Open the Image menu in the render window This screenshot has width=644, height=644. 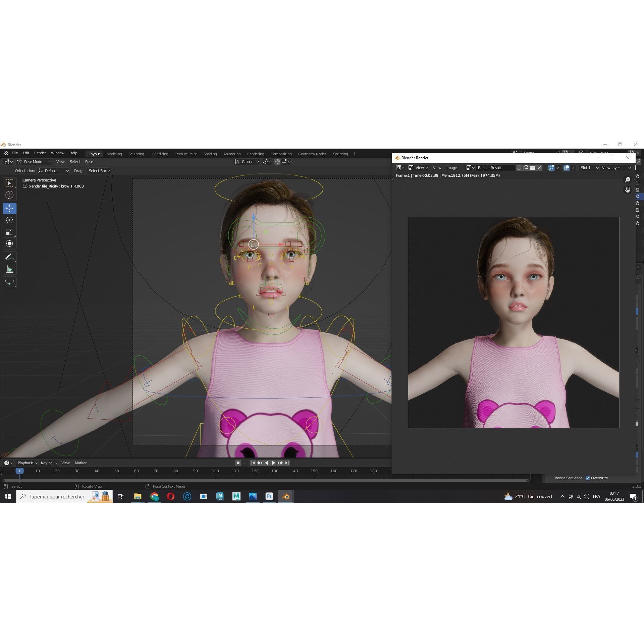coord(451,167)
